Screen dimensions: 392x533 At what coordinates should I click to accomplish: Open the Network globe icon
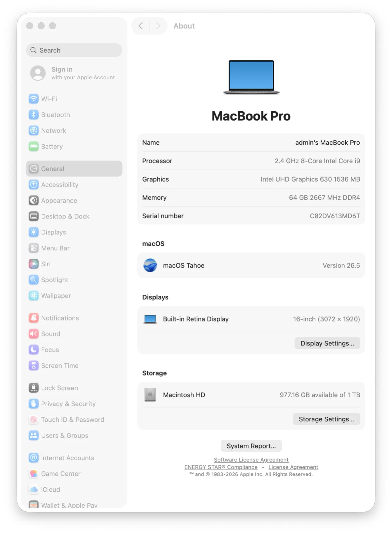coord(34,131)
